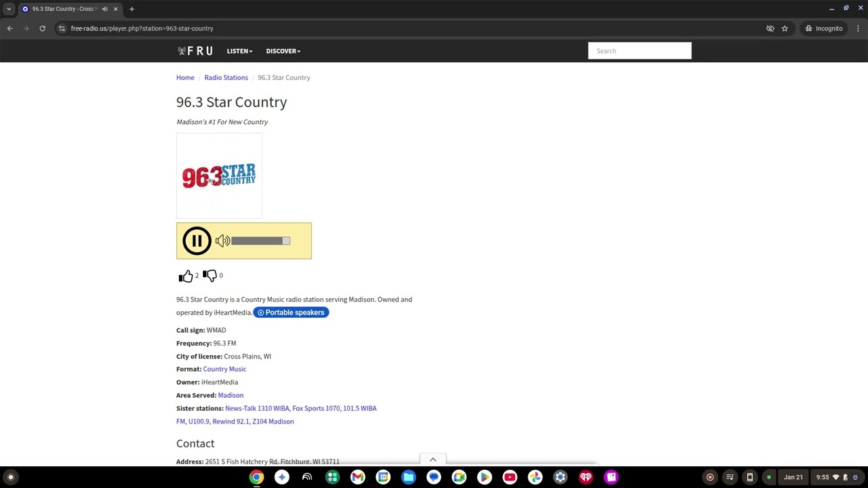The width and height of the screenshot is (868, 488).
Task: Go to Home breadcrumb
Action: coord(185,77)
